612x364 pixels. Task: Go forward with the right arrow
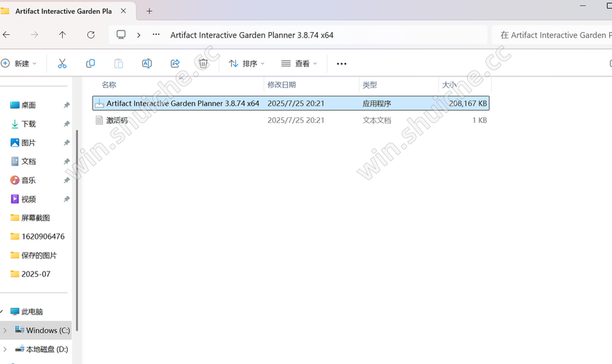coord(34,35)
